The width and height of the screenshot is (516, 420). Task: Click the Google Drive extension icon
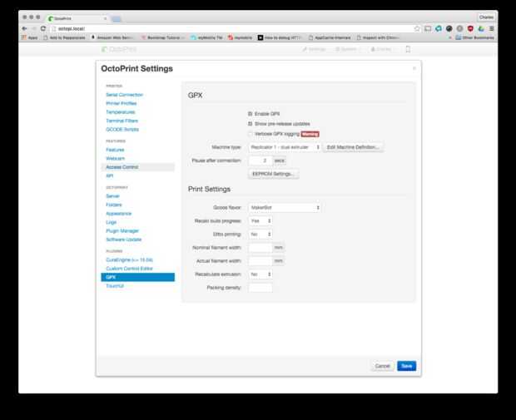pos(481,28)
